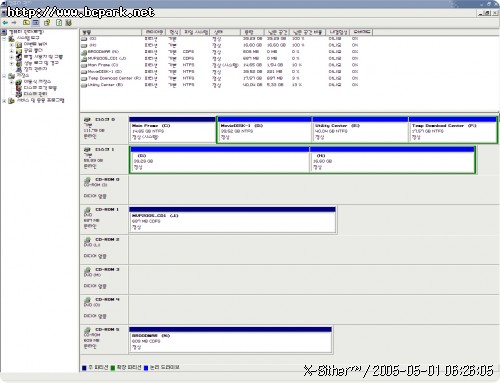The image size is (500, 383).
Task: Click the blue logical drive legend swatch
Action: coord(146,368)
